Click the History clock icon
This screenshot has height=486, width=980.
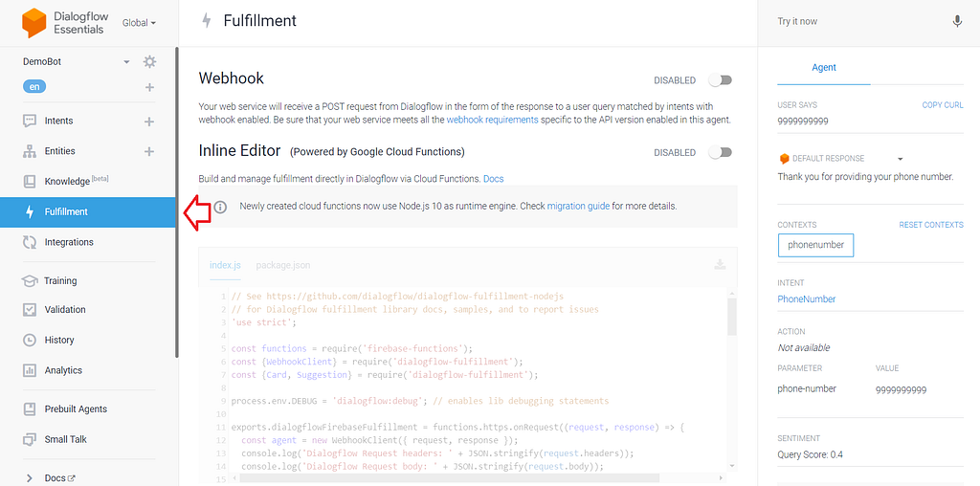[x=30, y=340]
